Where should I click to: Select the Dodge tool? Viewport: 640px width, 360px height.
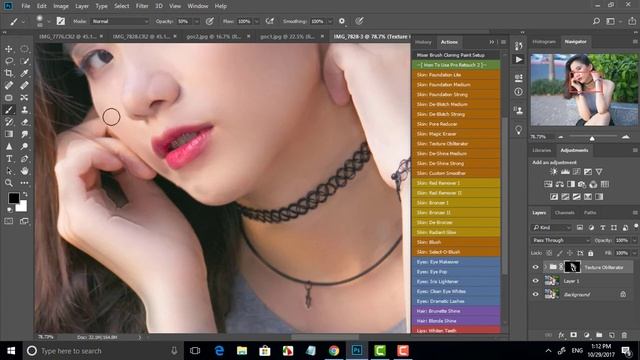point(24,146)
